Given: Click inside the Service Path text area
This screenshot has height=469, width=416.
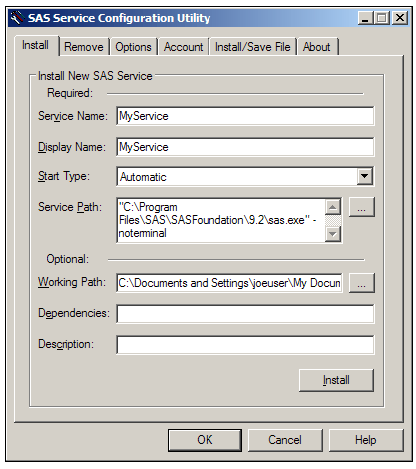Looking at the screenshot, I should [x=221, y=220].
